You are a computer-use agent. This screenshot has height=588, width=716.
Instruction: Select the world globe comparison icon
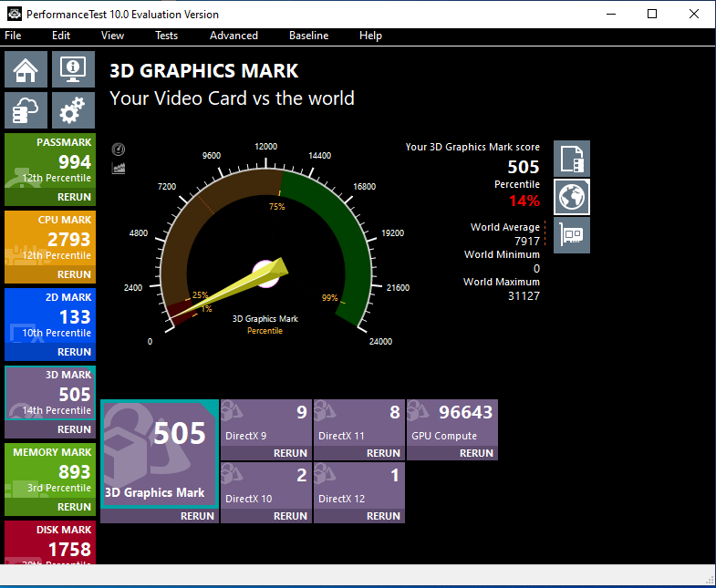coord(572,197)
